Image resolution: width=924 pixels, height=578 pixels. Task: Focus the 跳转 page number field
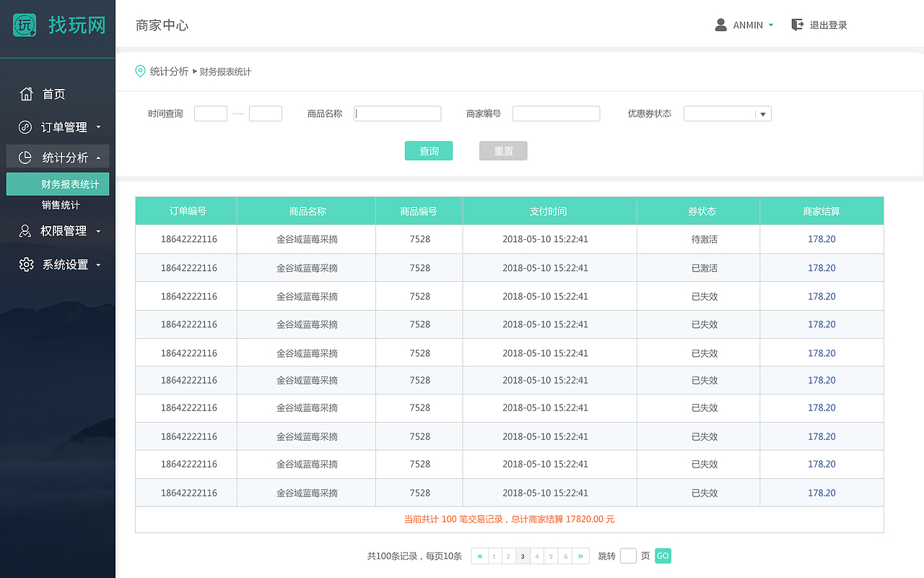pyautogui.click(x=628, y=556)
